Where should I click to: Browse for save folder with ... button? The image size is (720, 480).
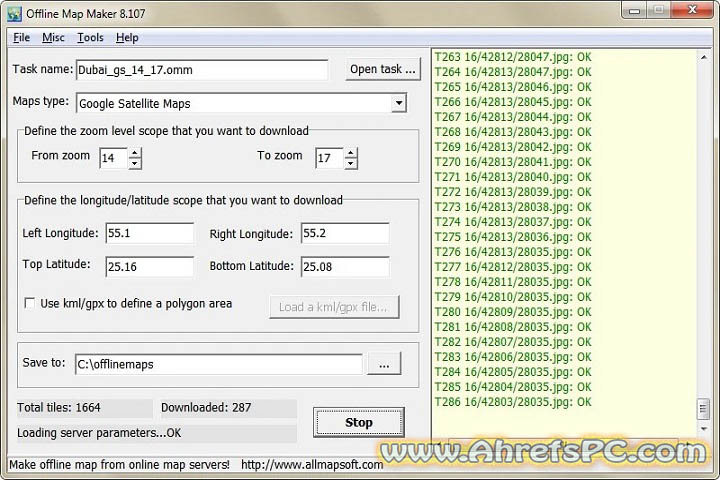pyautogui.click(x=384, y=364)
